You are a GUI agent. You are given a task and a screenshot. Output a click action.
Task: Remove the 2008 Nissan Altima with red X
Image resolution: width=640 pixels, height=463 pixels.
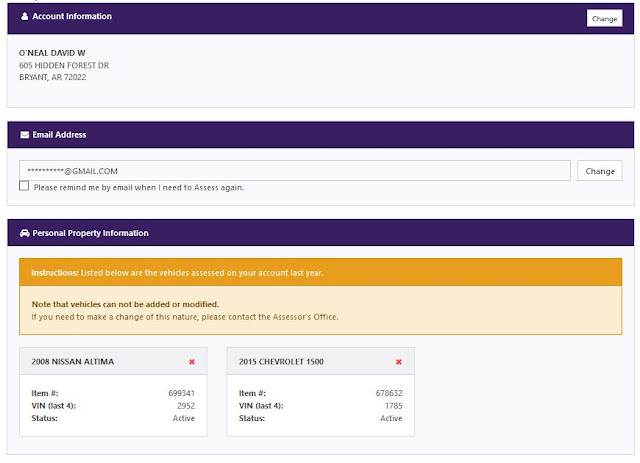point(192,362)
